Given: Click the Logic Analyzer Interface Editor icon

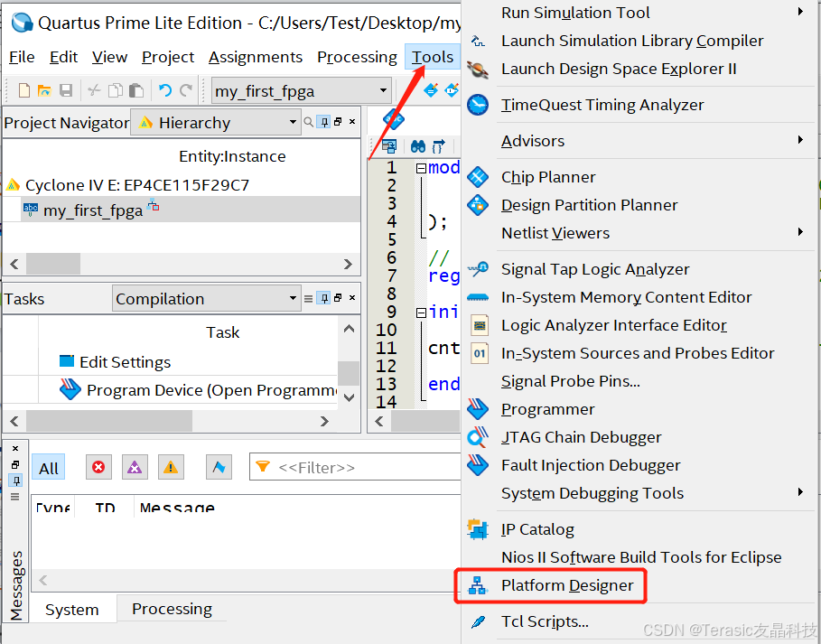Looking at the screenshot, I should click(479, 325).
